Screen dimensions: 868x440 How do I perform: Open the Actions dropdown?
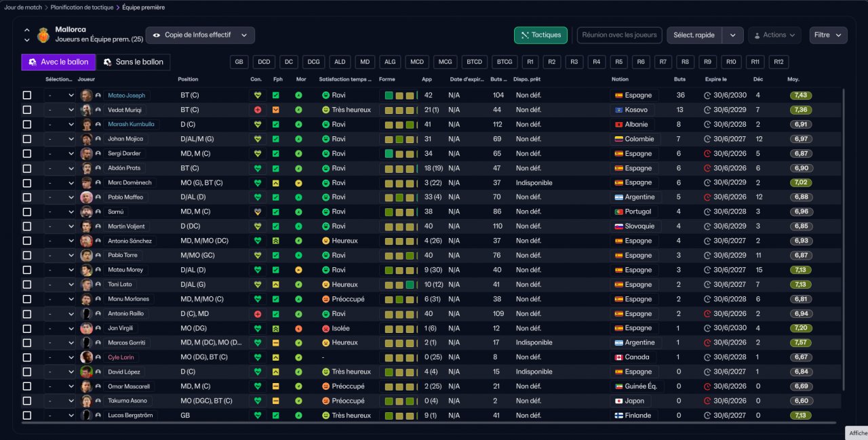(x=775, y=35)
